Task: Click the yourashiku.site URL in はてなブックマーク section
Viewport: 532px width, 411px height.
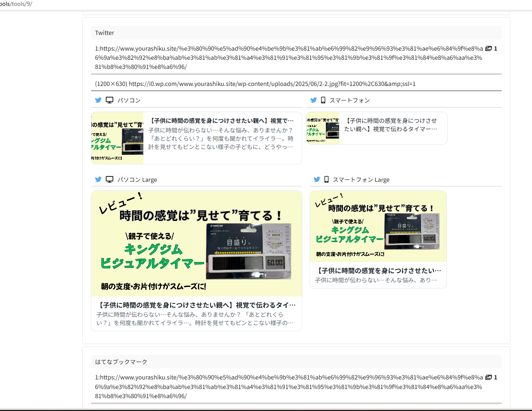Action: click(289, 387)
